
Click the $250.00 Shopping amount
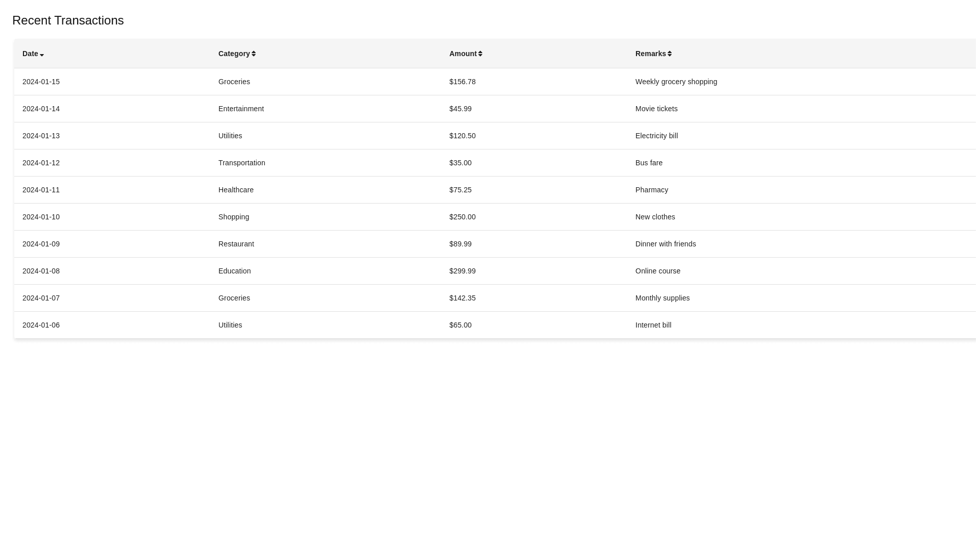(462, 217)
